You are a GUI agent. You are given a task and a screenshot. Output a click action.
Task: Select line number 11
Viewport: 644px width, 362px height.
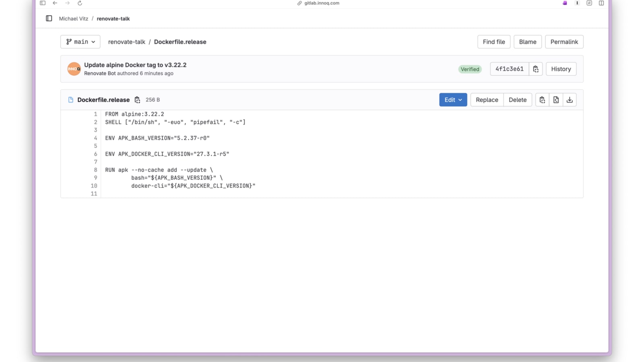(x=94, y=194)
